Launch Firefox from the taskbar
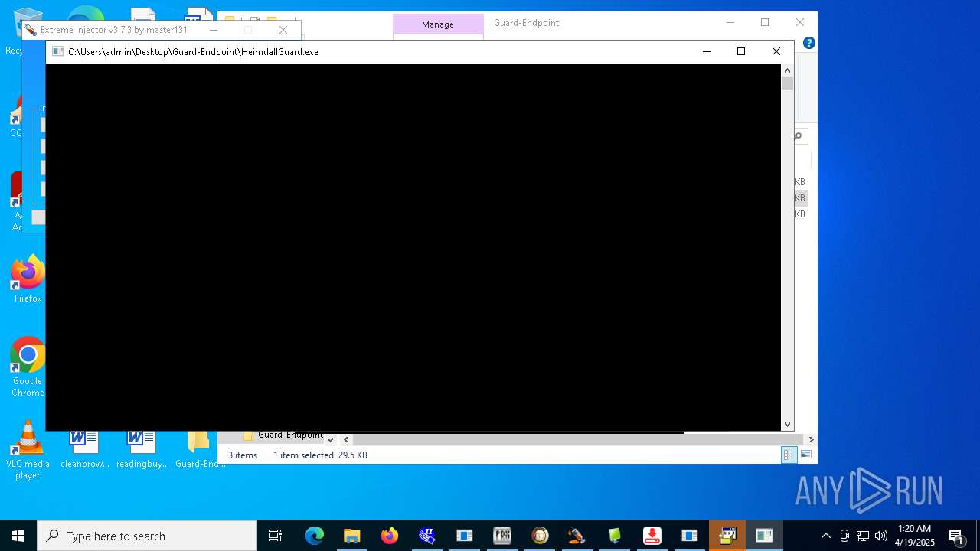Image resolution: width=980 pixels, height=551 pixels. click(390, 536)
